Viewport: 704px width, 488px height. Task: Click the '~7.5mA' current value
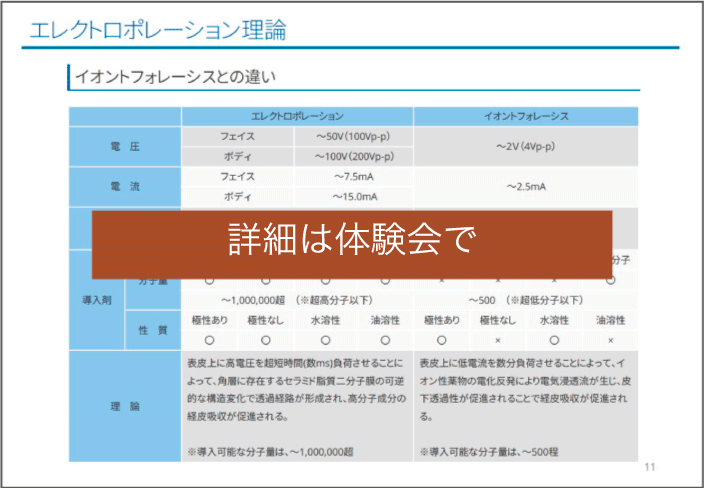point(353,176)
